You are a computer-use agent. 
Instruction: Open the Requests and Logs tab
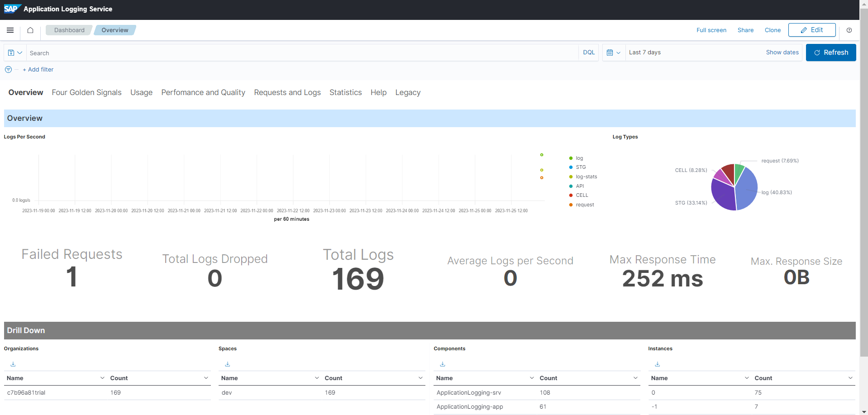pyautogui.click(x=287, y=93)
